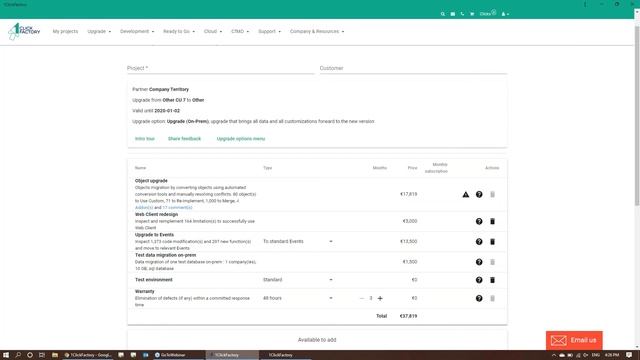Click the Email us button
This screenshot has height=360, width=640.
574,340
